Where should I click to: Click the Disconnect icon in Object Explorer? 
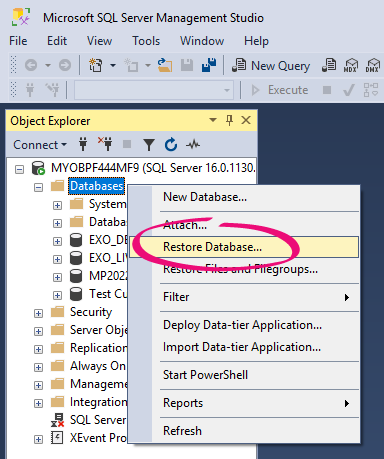(105, 144)
